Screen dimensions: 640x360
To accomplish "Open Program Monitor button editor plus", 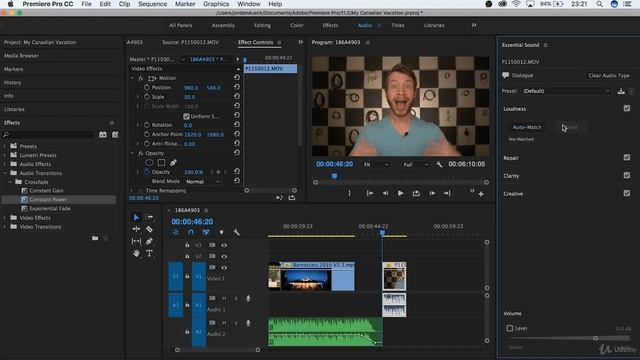I will (481, 194).
